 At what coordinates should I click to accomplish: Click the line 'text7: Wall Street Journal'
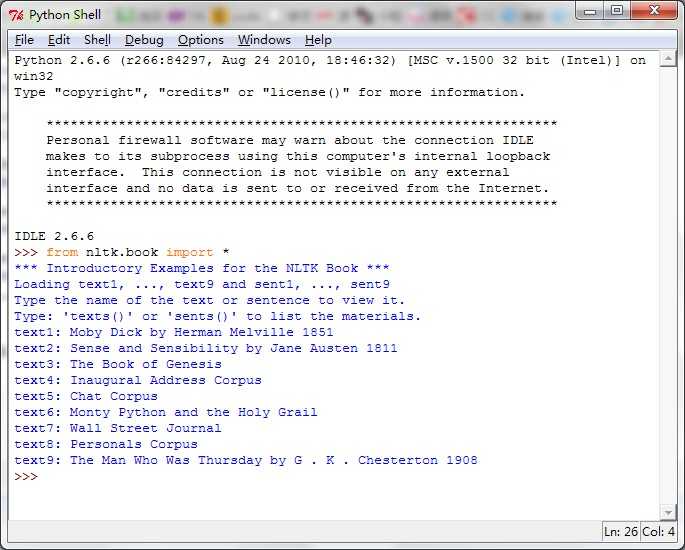coord(118,428)
